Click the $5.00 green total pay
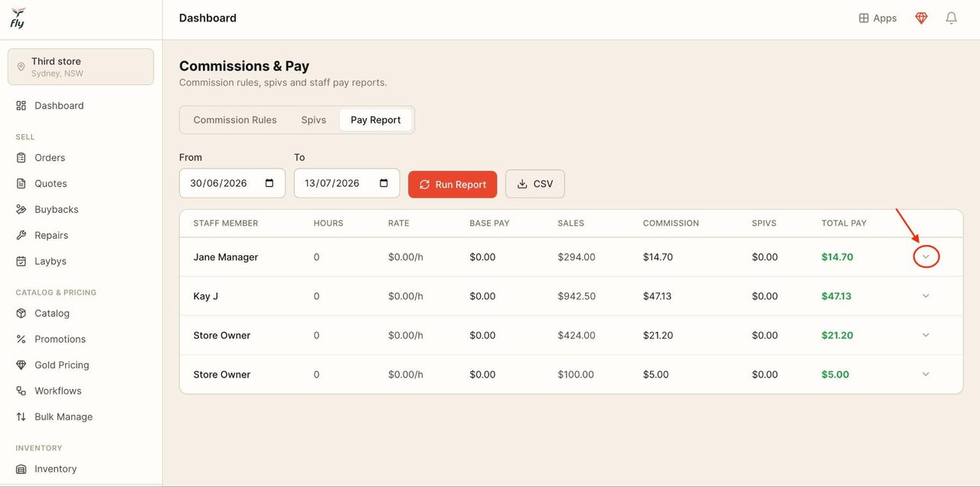The width and height of the screenshot is (980, 487). coord(835,374)
